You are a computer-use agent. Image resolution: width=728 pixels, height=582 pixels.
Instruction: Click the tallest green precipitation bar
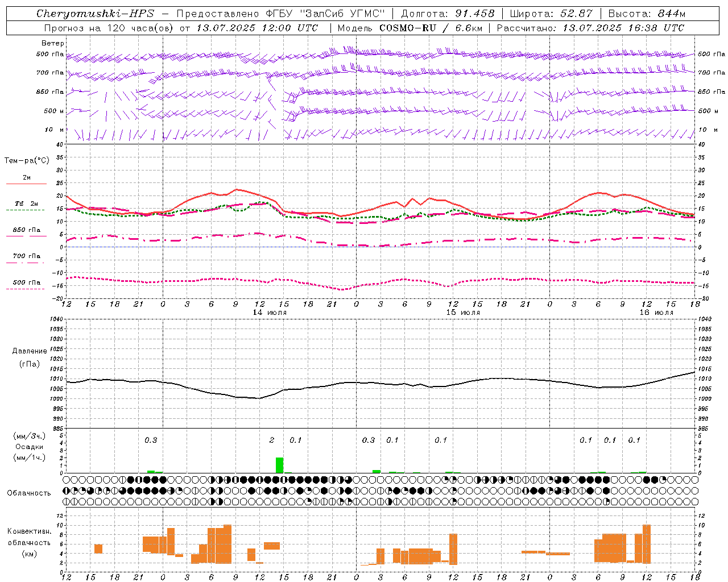click(279, 465)
